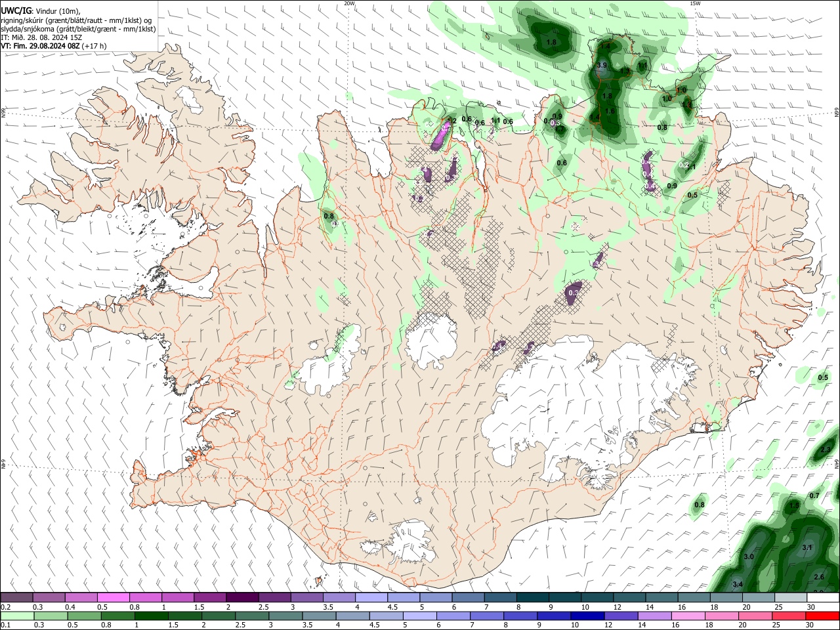Click the 3.4 precipitation value near bottom edge
840x630 pixels.
click(x=738, y=584)
